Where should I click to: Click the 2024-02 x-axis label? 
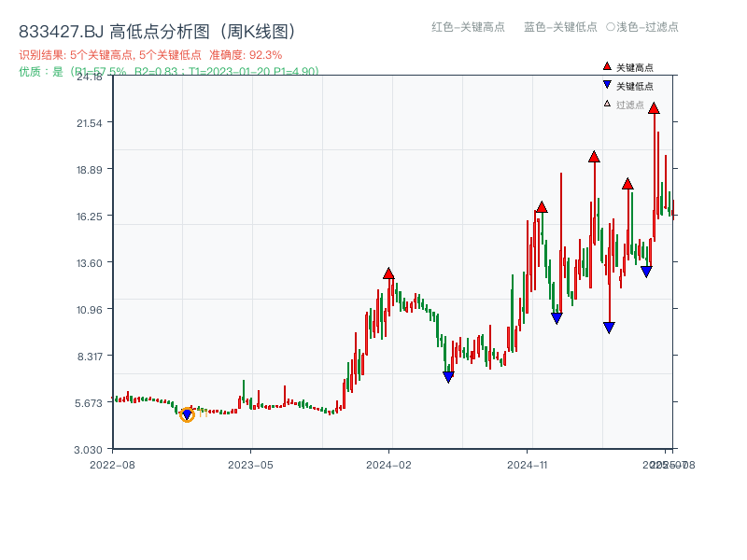tap(389, 463)
